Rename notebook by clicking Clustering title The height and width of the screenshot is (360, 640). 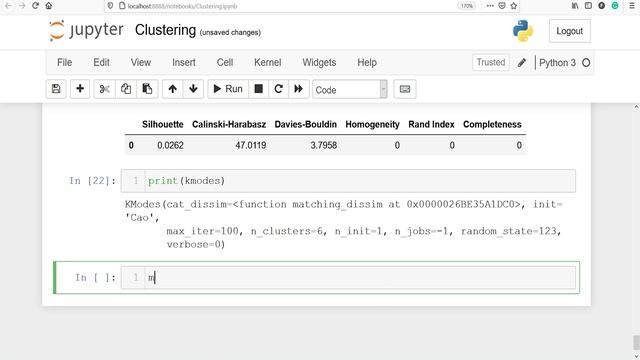165,30
